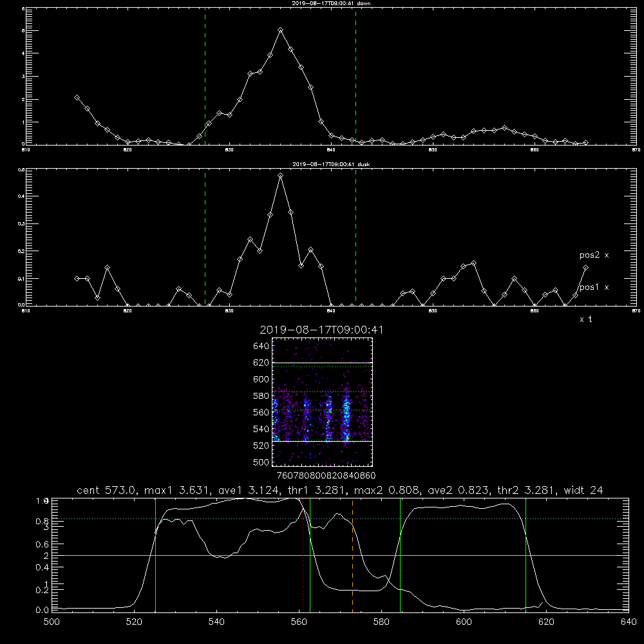
Task: Select the 'widt 24' value in stats line
Action: pos(583,490)
